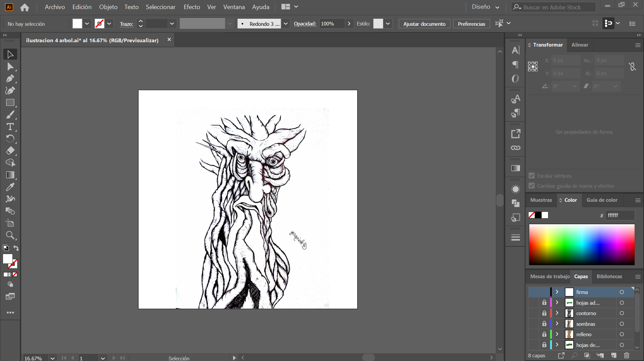Open the Objeto menu
This screenshot has width=644, height=361.
(108, 7)
